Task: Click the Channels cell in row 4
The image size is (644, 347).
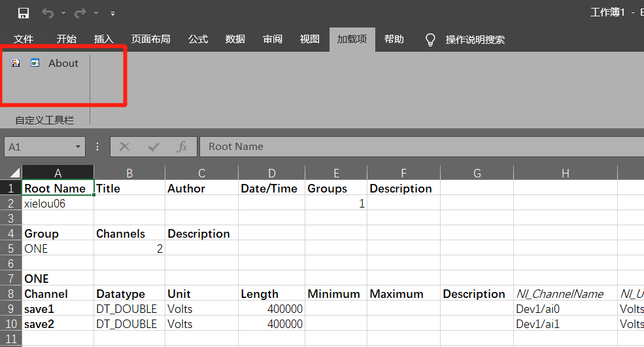Action: [x=129, y=234]
